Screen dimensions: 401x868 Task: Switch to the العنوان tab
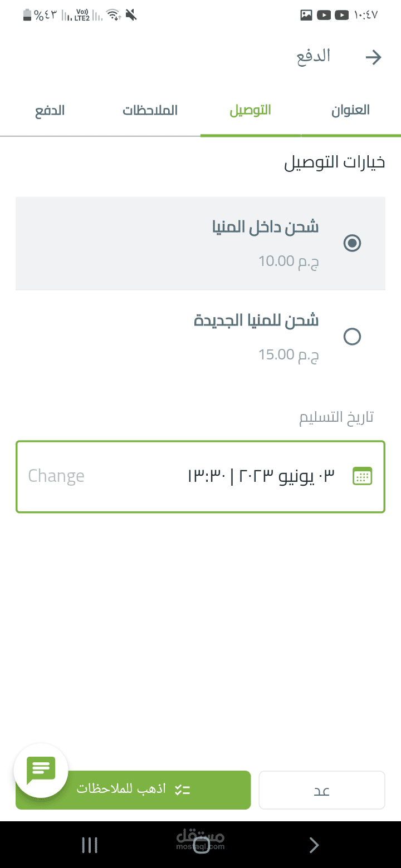[x=351, y=110]
